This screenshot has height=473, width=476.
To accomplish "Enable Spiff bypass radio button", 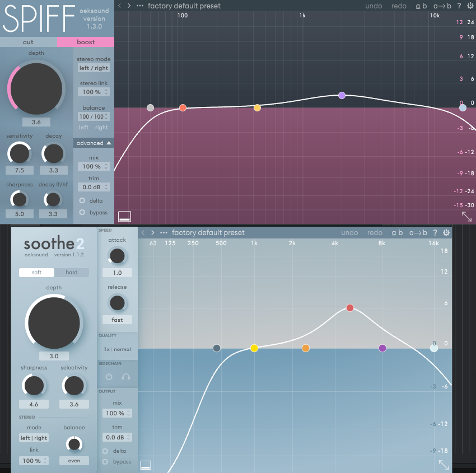I will pyautogui.click(x=82, y=212).
